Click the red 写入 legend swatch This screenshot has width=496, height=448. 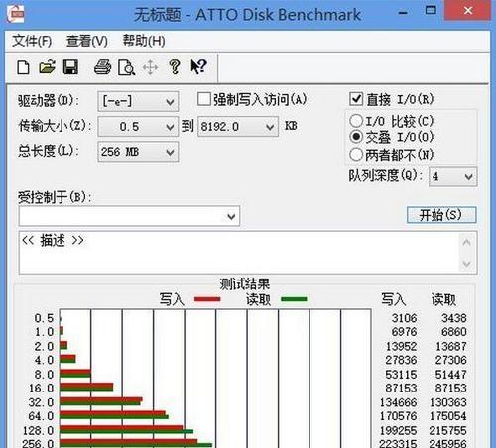tap(207, 299)
